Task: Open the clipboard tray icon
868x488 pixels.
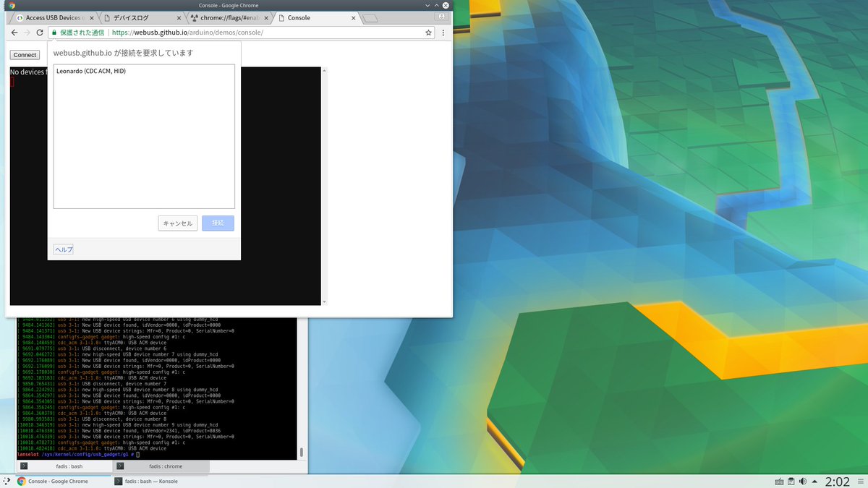Action: tap(791, 481)
